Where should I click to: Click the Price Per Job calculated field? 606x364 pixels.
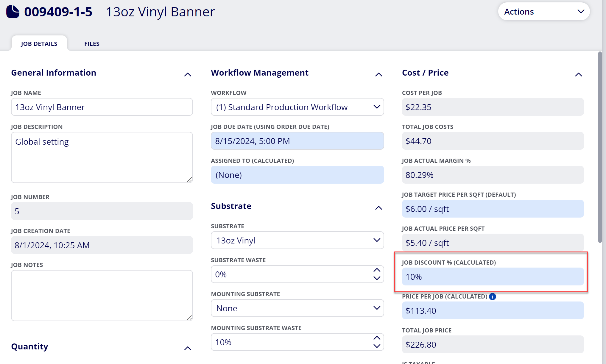click(493, 310)
